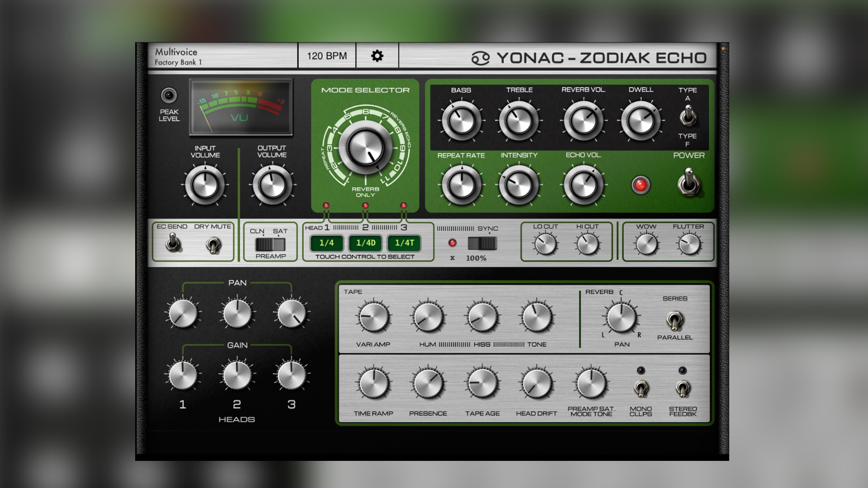
Task: Select Head 3's 1/4T triplet value
Action: (404, 243)
